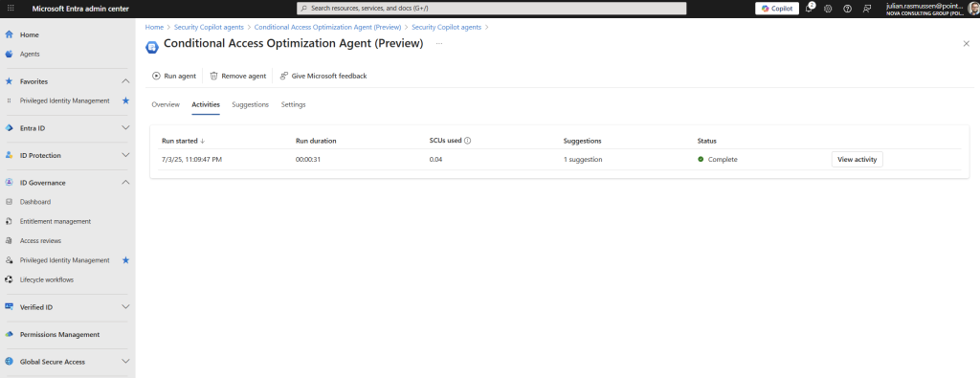Click the search resources input field

[x=491, y=8]
